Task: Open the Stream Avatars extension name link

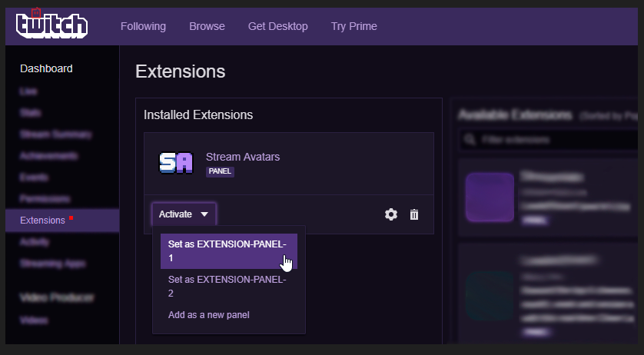Action: tap(243, 157)
